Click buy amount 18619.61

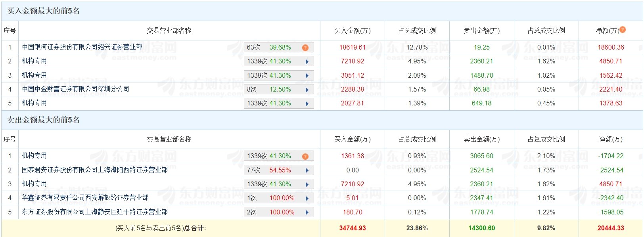pyautogui.click(x=353, y=47)
